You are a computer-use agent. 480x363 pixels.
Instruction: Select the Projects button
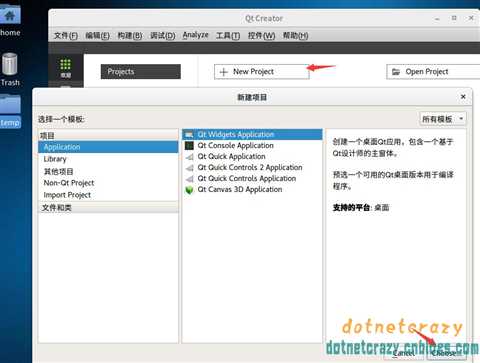[141, 72]
